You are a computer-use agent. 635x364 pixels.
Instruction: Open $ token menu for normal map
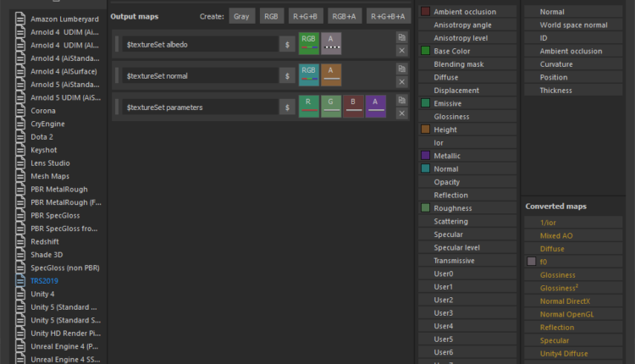pos(287,75)
